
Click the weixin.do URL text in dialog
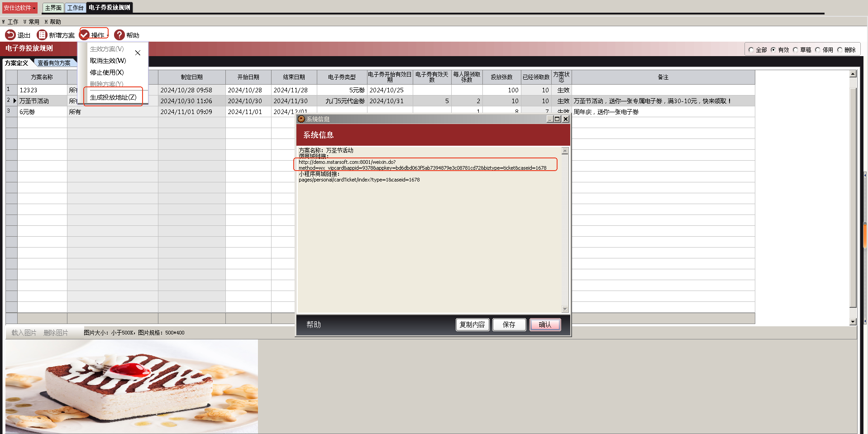coord(422,165)
